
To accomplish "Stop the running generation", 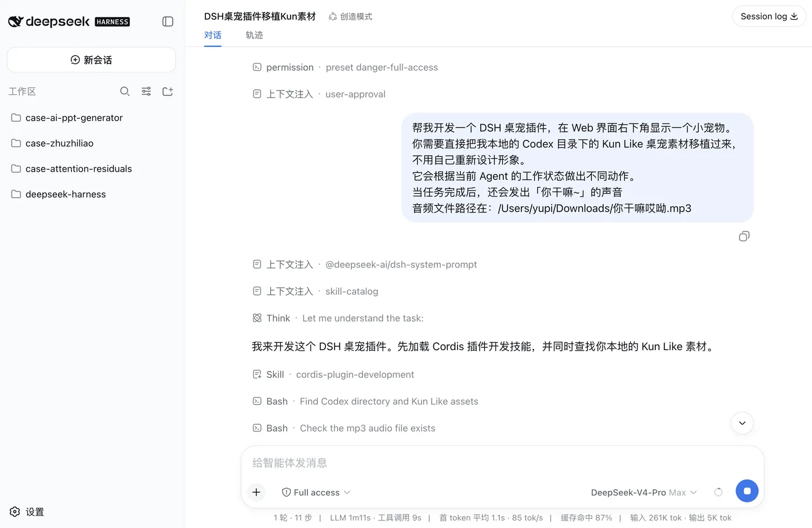I will [747, 491].
